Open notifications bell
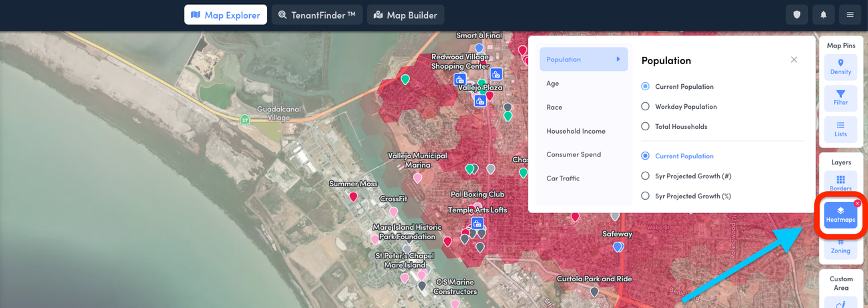The image size is (868, 308). pos(823,15)
